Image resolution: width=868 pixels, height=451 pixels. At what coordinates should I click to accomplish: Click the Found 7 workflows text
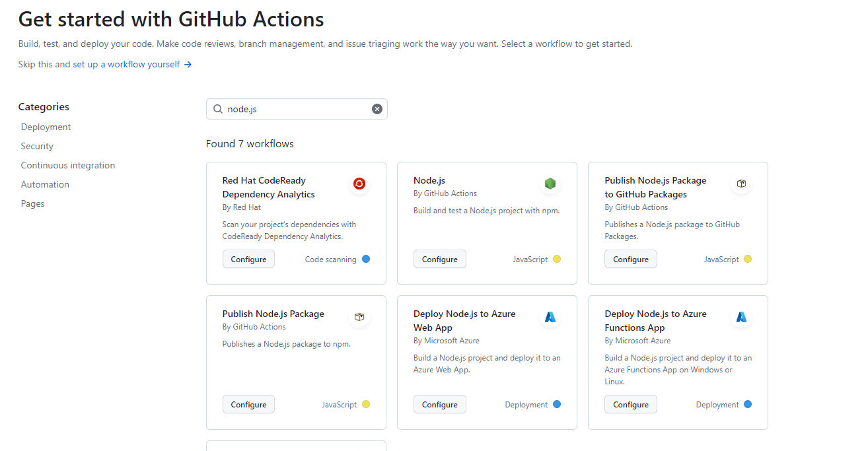250,143
